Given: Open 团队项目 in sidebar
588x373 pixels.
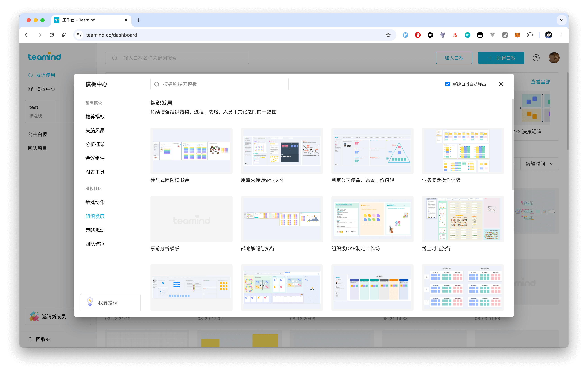Looking at the screenshot, I should (x=37, y=148).
